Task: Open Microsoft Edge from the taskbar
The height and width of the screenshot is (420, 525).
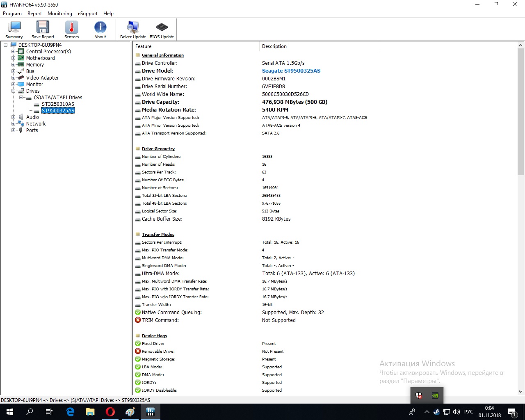Action: [71, 412]
